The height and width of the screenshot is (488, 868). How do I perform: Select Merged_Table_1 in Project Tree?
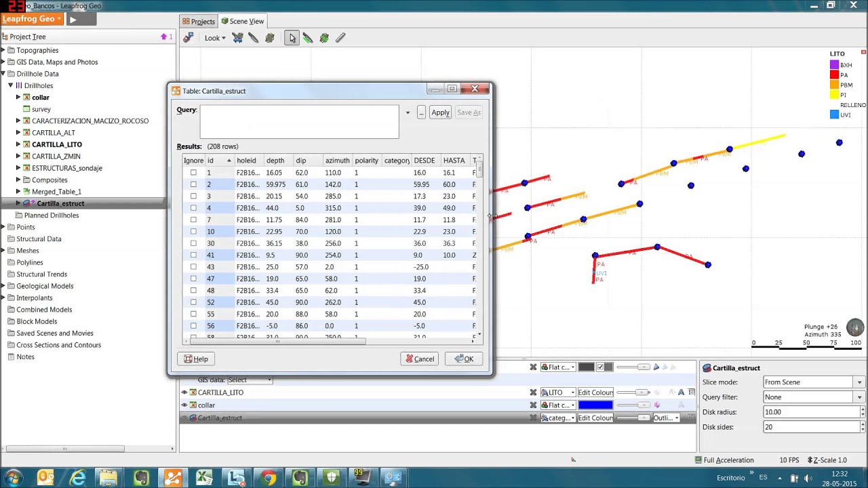point(56,192)
